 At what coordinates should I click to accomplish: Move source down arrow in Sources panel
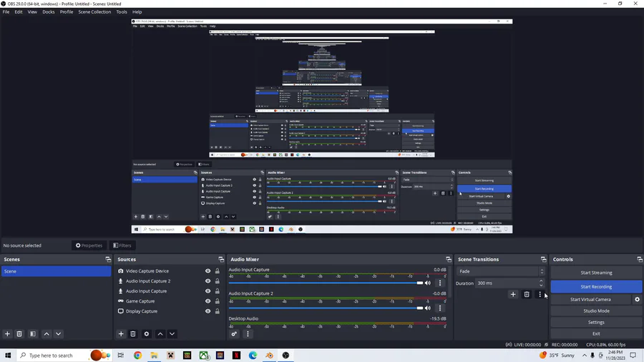[172, 333]
